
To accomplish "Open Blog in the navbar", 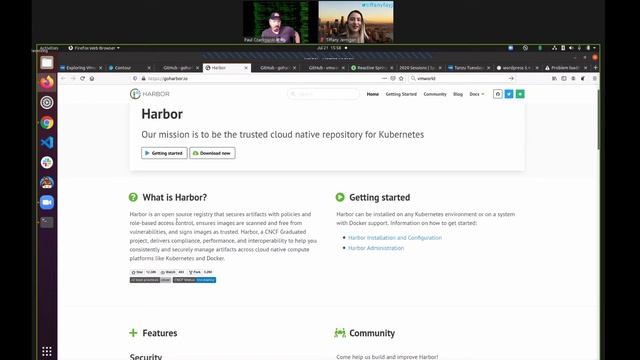I will tap(458, 94).
